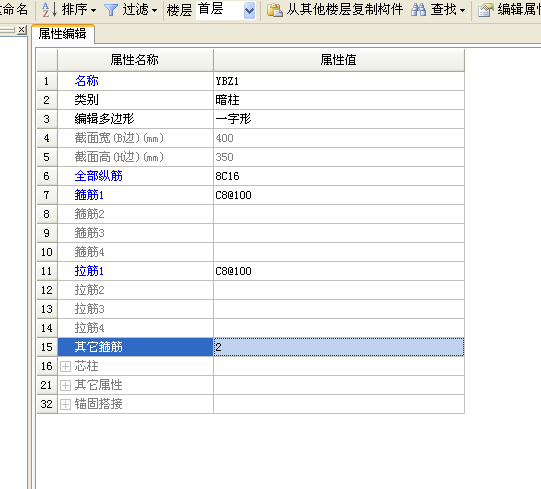This screenshot has height=489, width=541.
Task: Click the 箍筋1 value C8@100
Action: 339,195
